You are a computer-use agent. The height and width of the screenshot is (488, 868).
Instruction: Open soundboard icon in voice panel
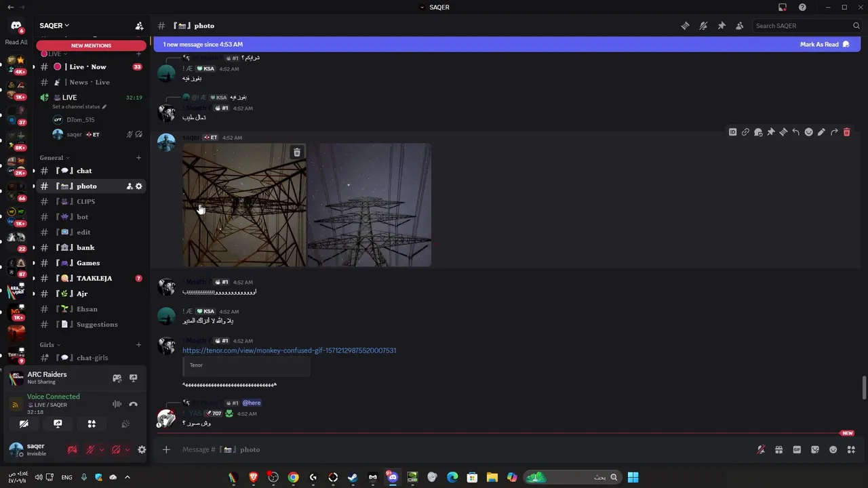(x=125, y=424)
